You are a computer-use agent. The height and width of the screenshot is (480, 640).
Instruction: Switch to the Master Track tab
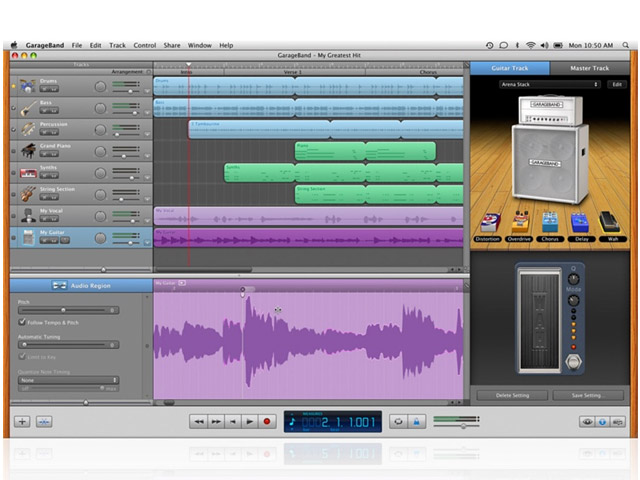click(589, 68)
